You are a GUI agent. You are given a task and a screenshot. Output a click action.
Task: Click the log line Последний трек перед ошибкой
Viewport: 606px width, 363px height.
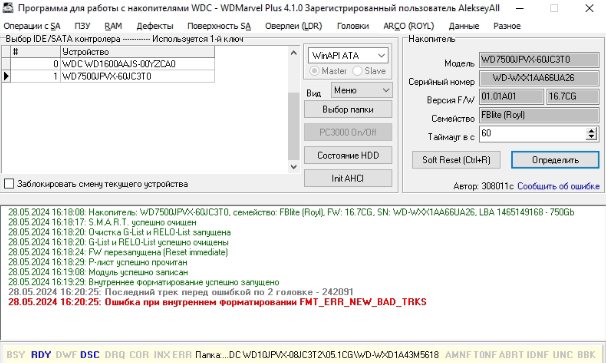tap(180, 292)
